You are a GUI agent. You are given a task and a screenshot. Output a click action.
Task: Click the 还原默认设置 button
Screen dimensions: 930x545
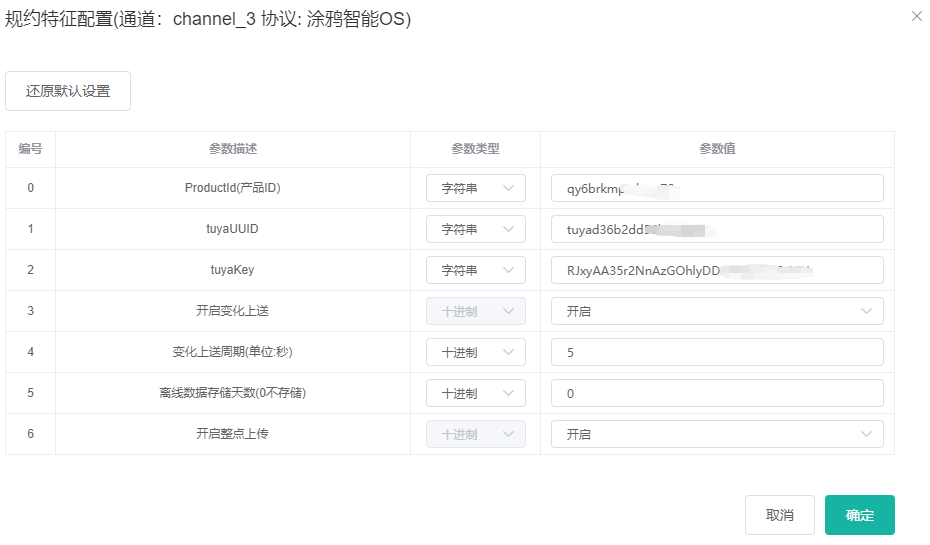coord(68,91)
